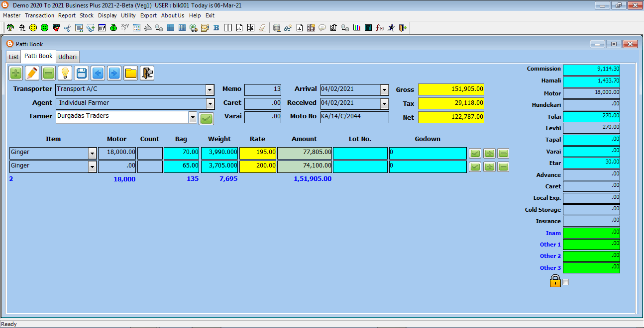The image size is (644, 328).
Task: Click the bold B icon in main toolbar
Action: [216, 28]
